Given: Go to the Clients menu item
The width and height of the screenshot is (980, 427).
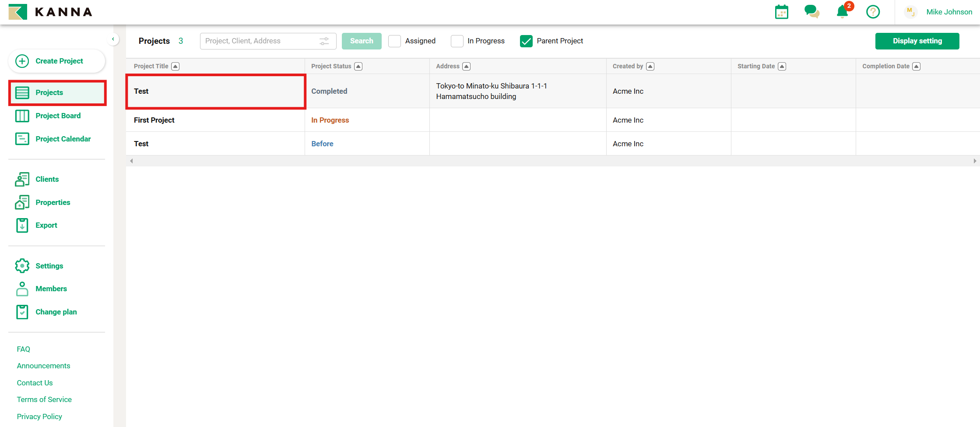Looking at the screenshot, I should [x=47, y=179].
